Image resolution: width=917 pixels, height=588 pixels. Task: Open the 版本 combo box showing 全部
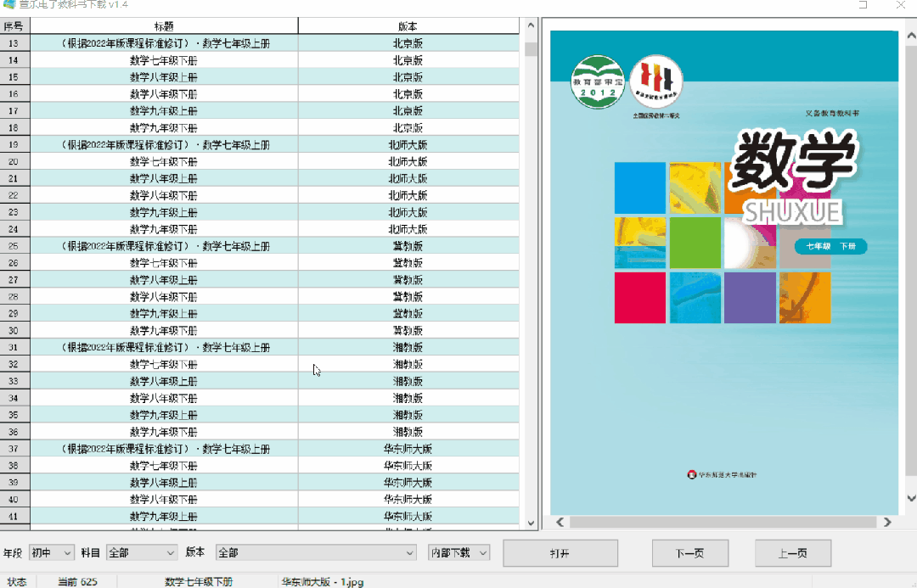(x=316, y=552)
